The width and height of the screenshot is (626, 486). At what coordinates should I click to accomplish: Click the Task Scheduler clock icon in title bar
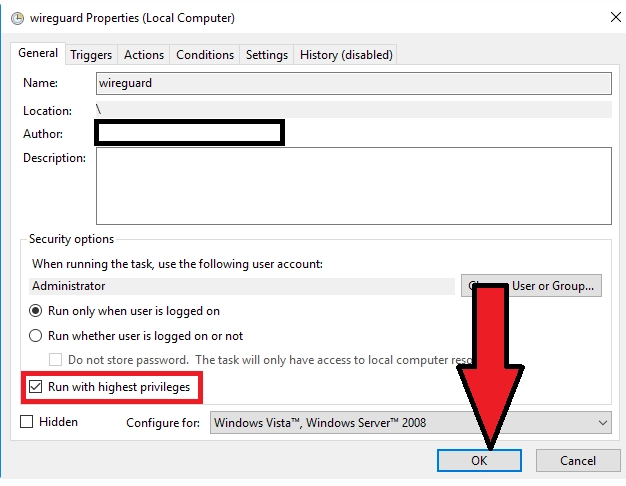13,16
